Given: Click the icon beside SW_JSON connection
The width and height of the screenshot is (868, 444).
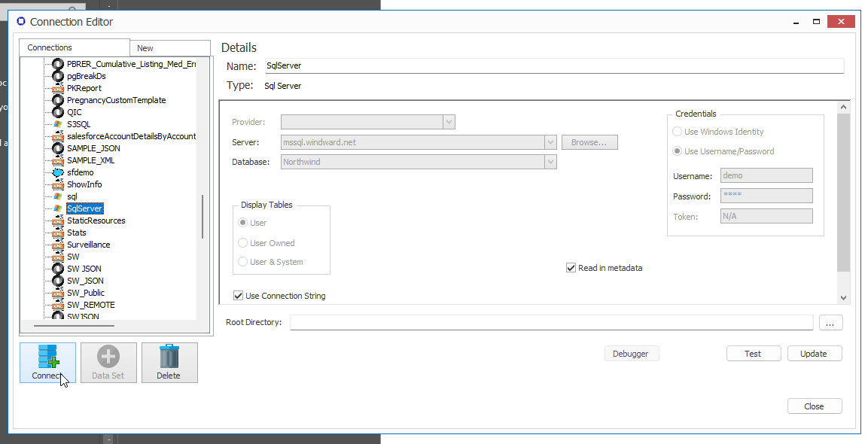Looking at the screenshot, I should [x=58, y=281].
